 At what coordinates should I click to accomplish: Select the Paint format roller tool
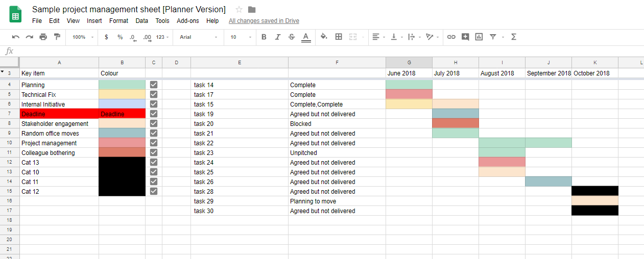57,37
